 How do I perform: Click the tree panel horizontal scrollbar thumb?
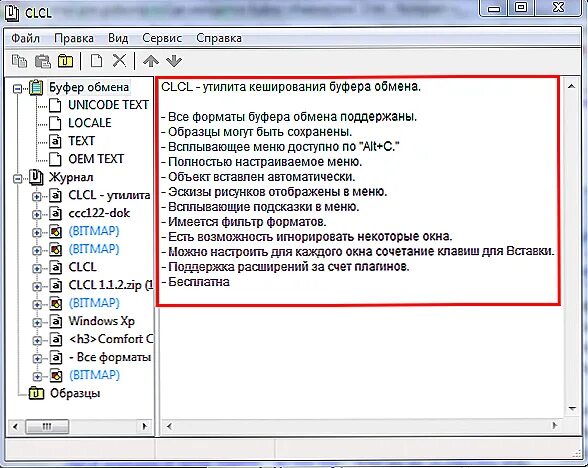click(47, 426)
